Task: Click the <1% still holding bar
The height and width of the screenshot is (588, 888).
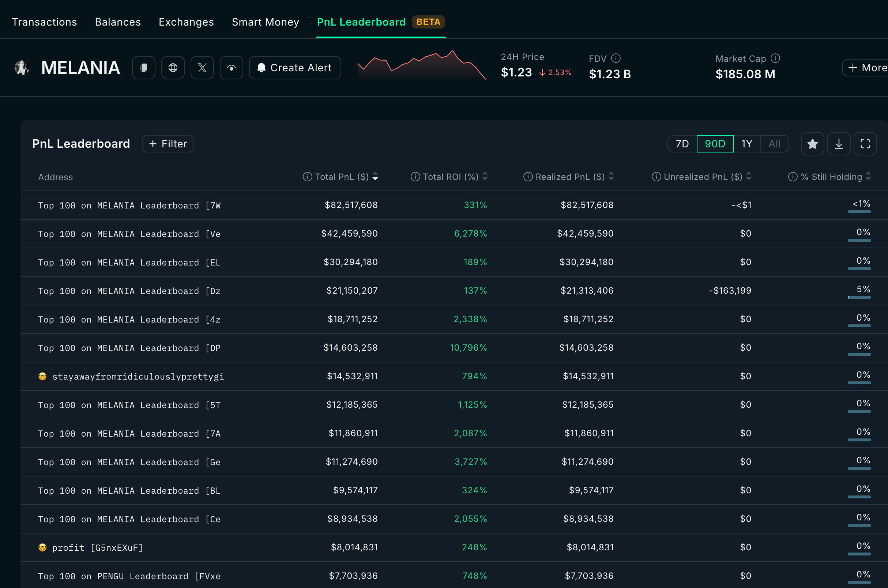Action: point(859,212)
